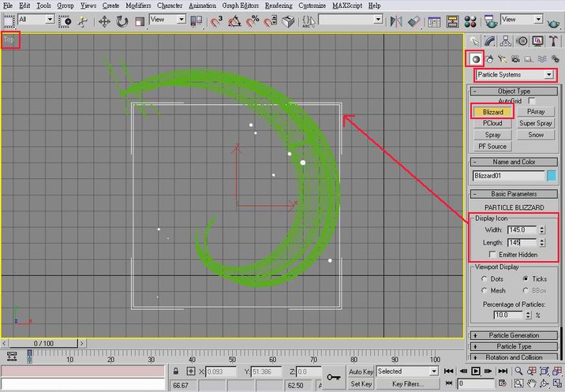Expand the Rotation and Collision rollout
Image resolution: width=565 pixels, height=392 pixels.
(x=514, y=357)
